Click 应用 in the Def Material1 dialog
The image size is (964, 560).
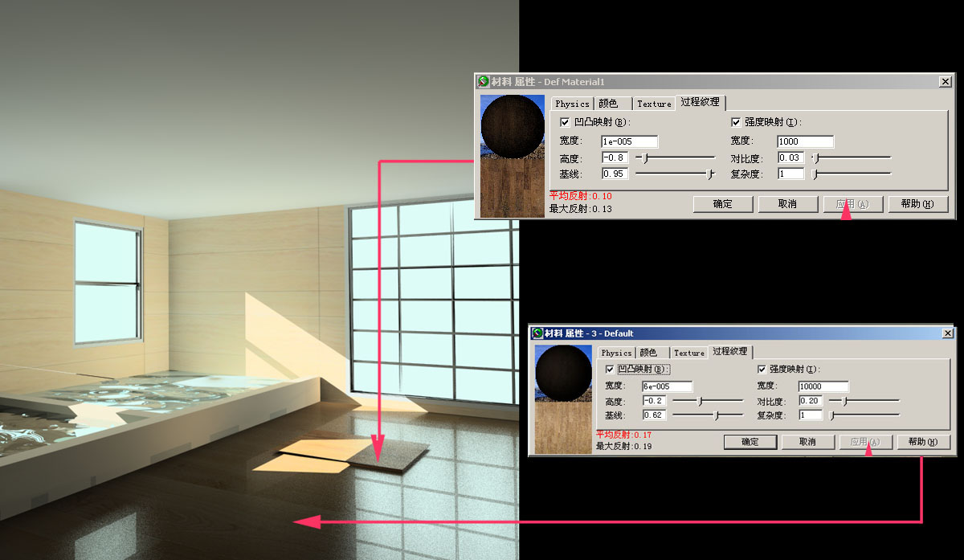click(x=853, y=204)
